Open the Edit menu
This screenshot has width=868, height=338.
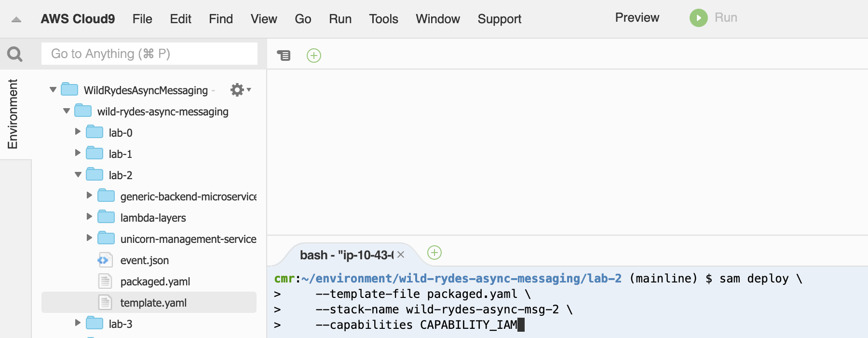point(181,19)
